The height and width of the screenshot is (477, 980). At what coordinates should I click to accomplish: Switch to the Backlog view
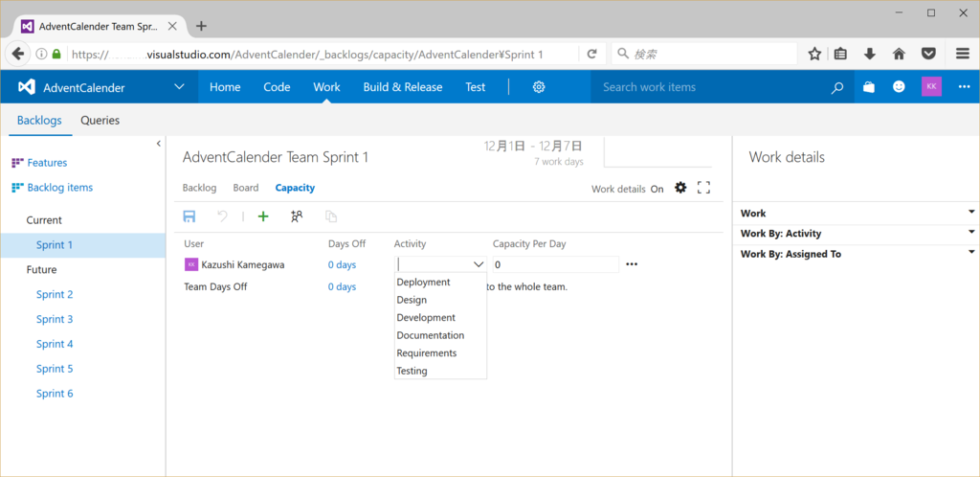(x=199, y=188)
